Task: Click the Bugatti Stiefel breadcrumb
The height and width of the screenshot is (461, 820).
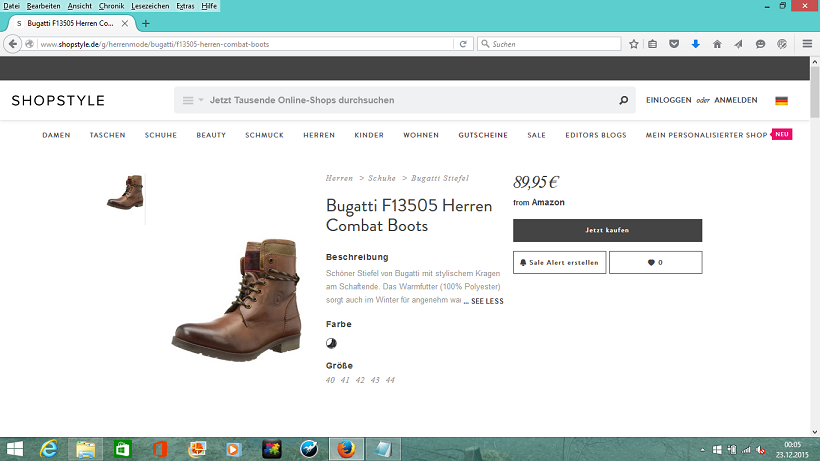Action: 440,178
